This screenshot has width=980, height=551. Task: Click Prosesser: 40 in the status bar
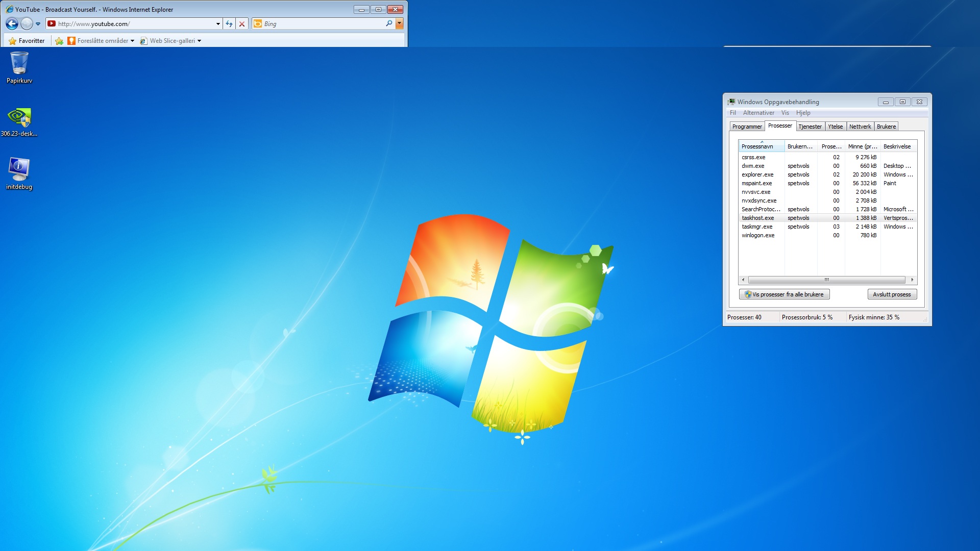(744, 317)
